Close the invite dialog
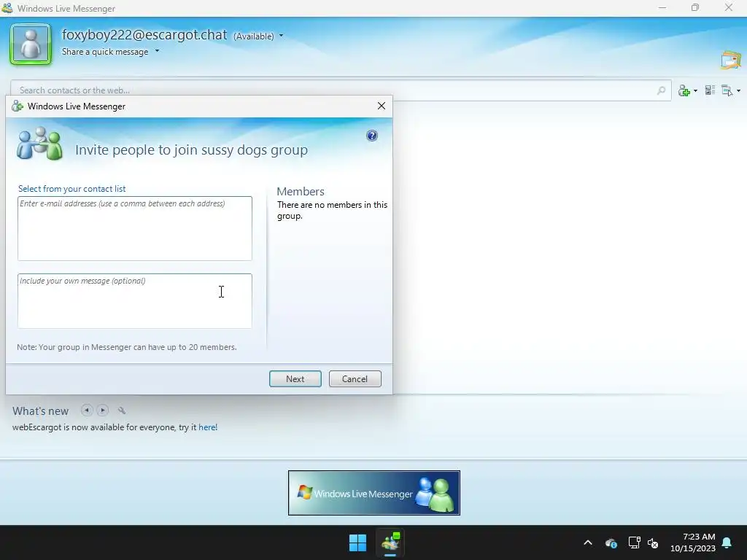The image size is (747, 560). click(x=381, y=106)
